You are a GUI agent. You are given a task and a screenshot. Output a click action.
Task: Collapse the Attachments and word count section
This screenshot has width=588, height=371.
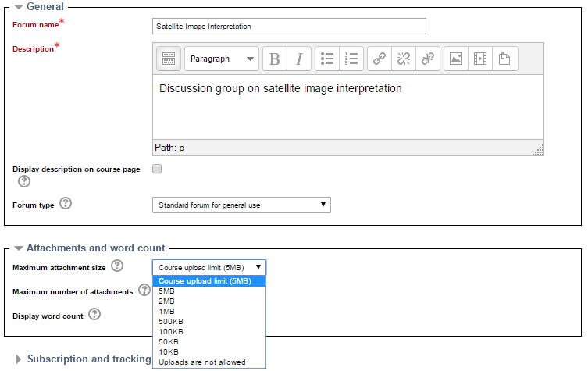(19, 248)
